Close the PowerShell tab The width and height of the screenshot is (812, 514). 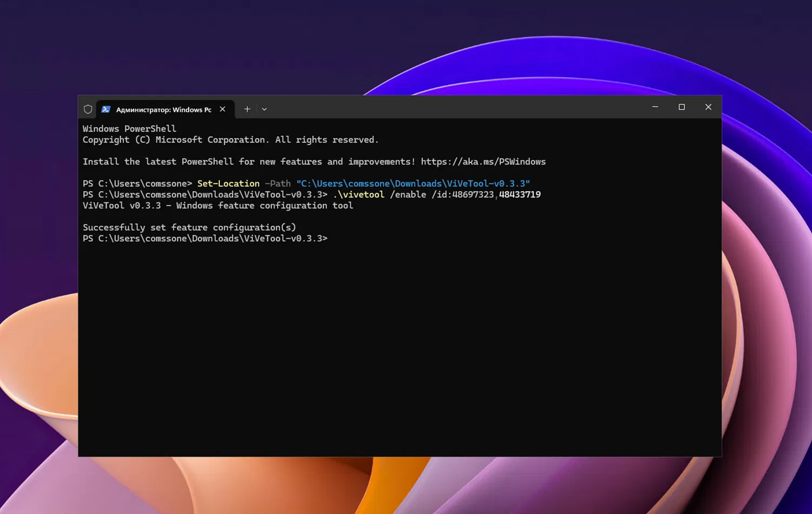(x=222, y=109)
